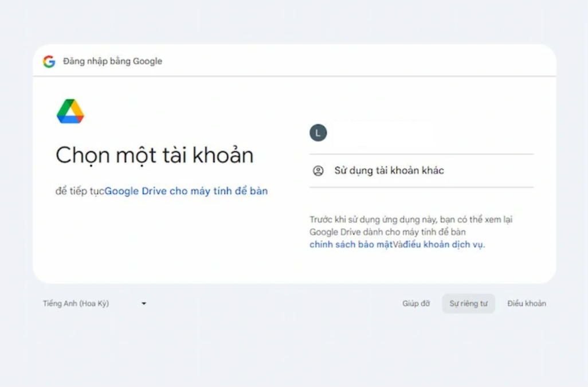Open the chính sách bảo mật link

point(351,244)
